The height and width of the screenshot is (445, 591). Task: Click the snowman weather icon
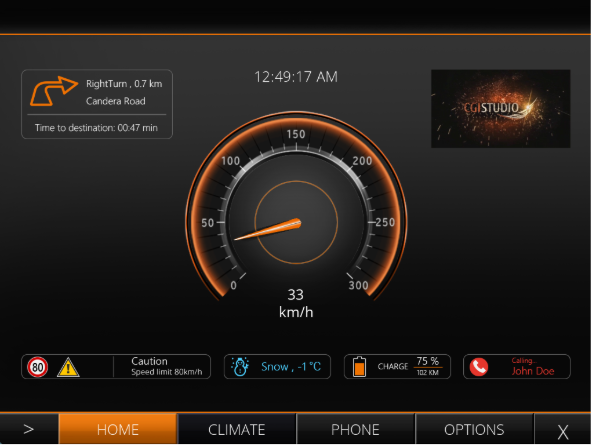point(240,367)
